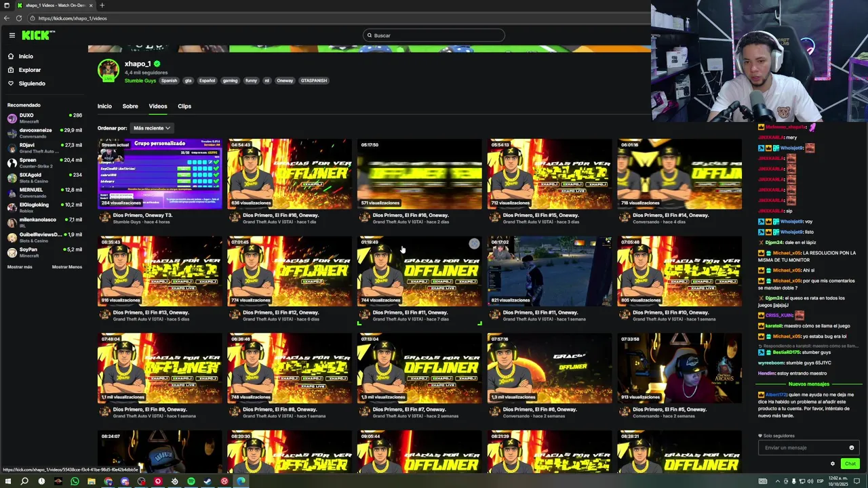Image resolution: width=868 pixels, height=488 pixels.
Task: Open SoyPan recommended channel
Action: tap(44, 252)
